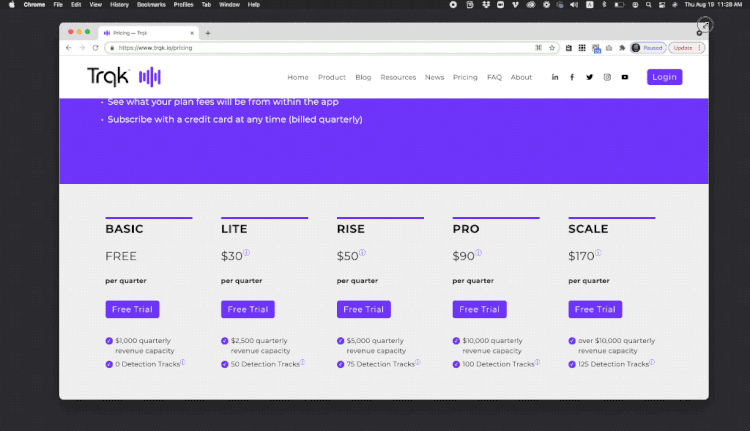
Task: Go to the Home nav link
Action: (298, 77)
